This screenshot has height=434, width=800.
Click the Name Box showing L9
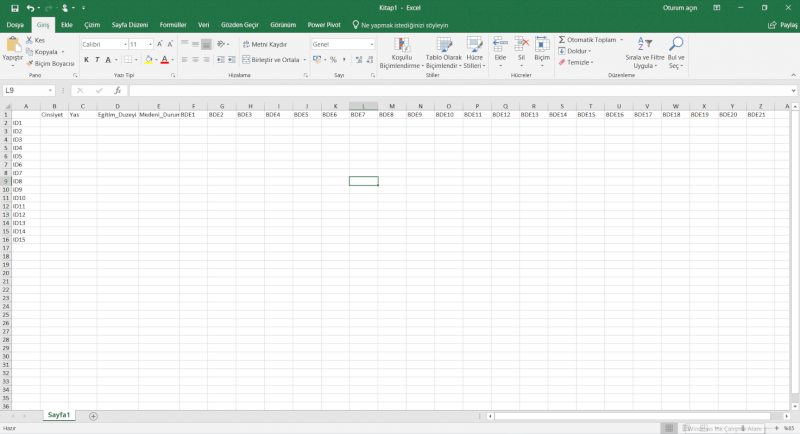[30, 90]
